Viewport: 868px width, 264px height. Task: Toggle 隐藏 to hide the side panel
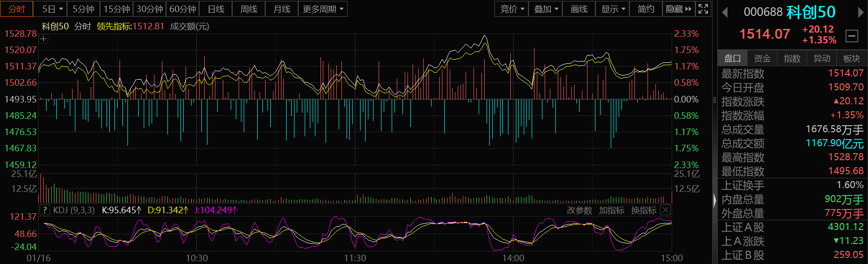point(679,9)
